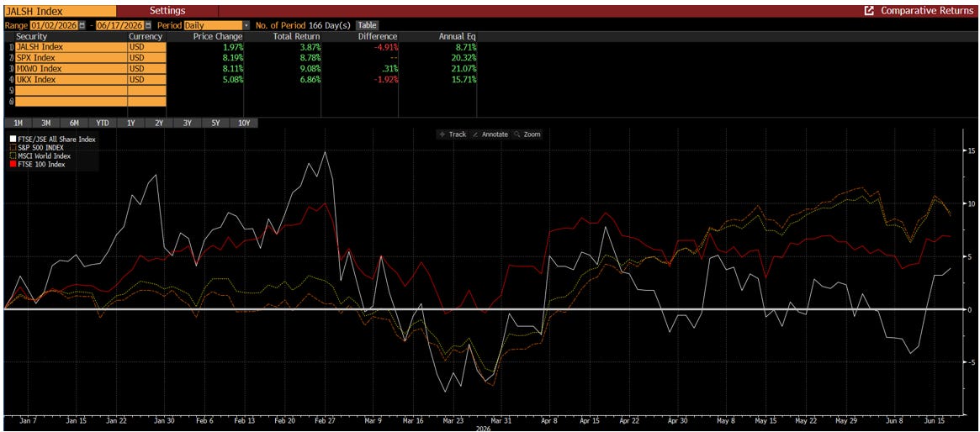Click the JALSH Index title field

click(61, 11)
